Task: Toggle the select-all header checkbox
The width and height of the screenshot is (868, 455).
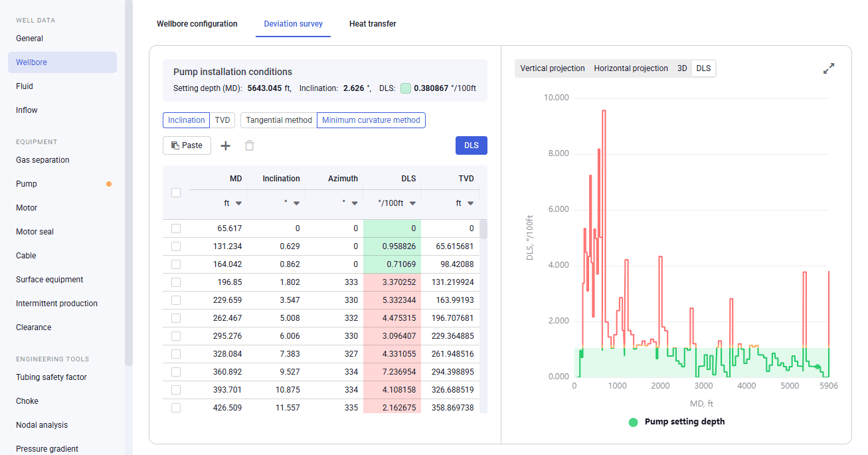Action: coord(176,193)
